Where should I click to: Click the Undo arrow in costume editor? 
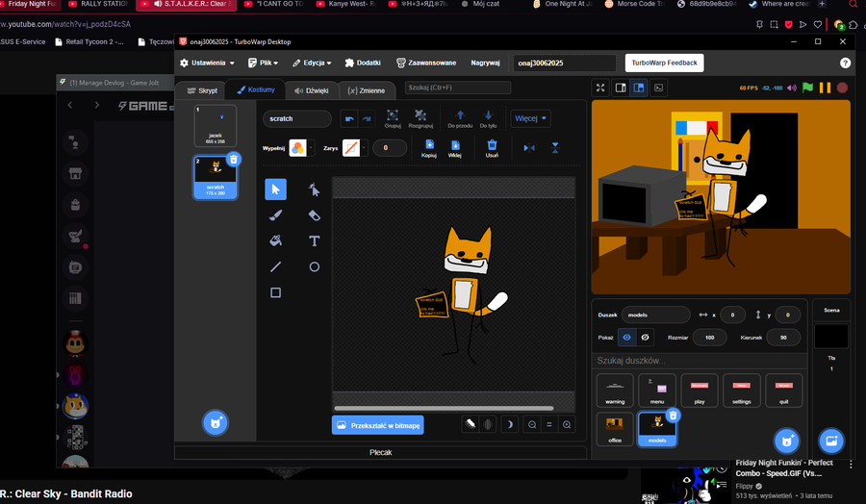coord(349,118)
